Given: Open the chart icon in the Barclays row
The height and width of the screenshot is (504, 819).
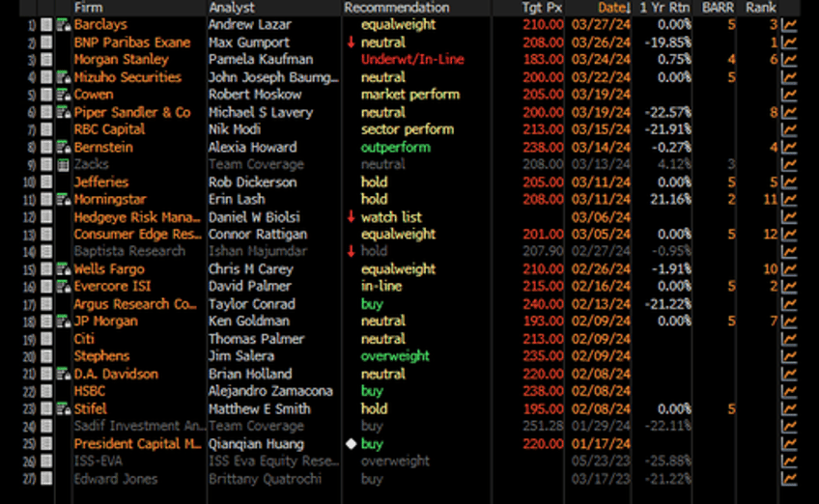Looking at the screenshot, I should coord(789,24).
